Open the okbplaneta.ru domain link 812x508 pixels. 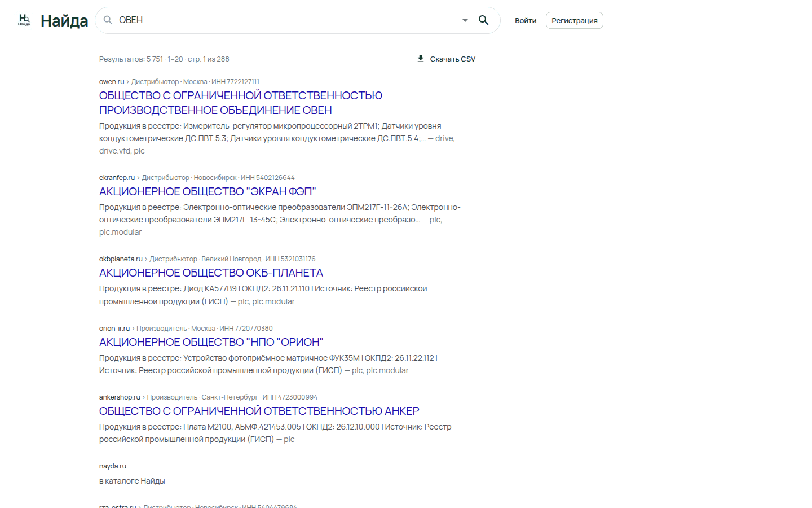[x=121, y=259]
